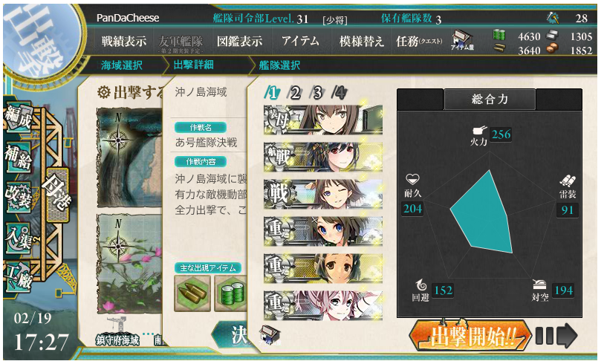Open the 編成 (Organize) sidebar icon
The width and height of the screenshot is (604, 364).
coord(19,117)
